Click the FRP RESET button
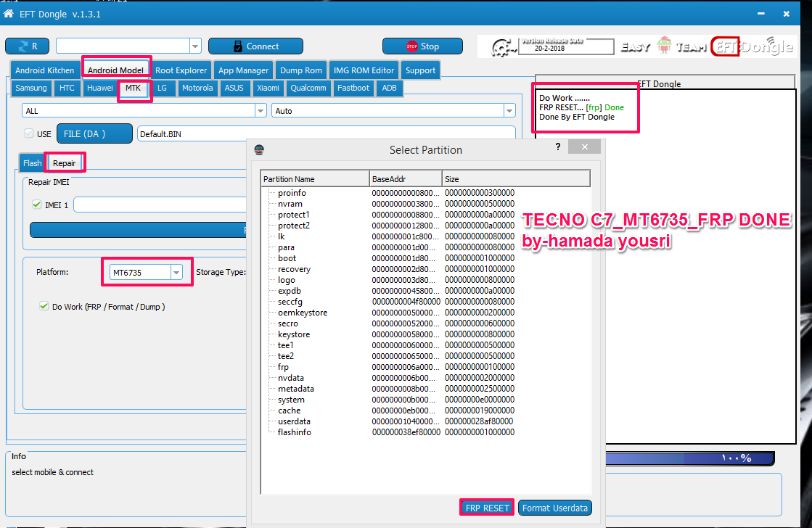The image size is (812, 528). point(487,508)
